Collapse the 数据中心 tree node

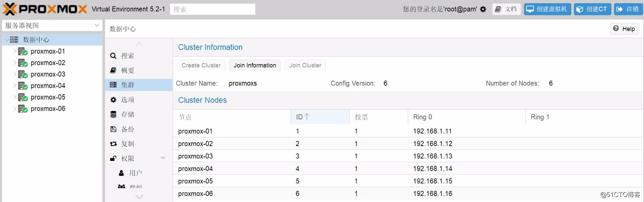[6, 40]
